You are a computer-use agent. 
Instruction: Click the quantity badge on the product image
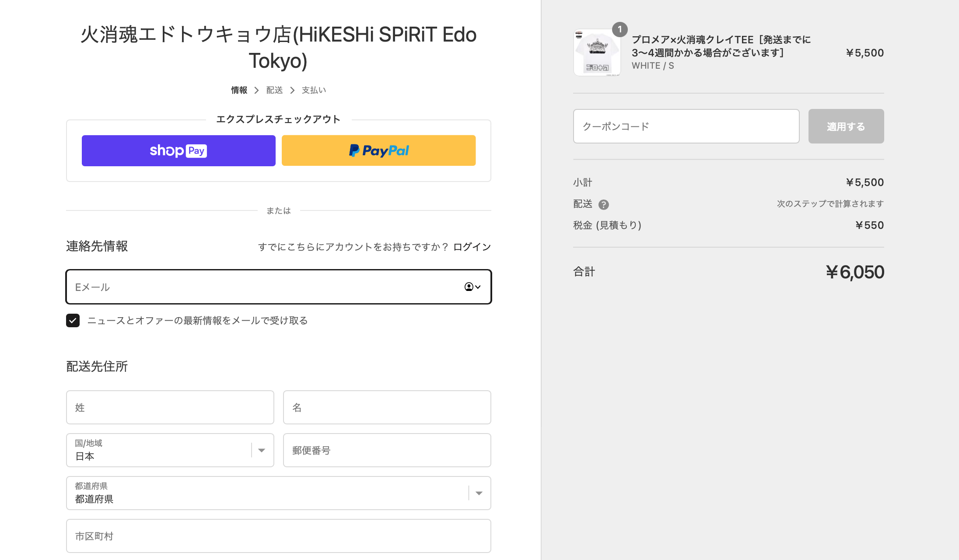point(619,30)
